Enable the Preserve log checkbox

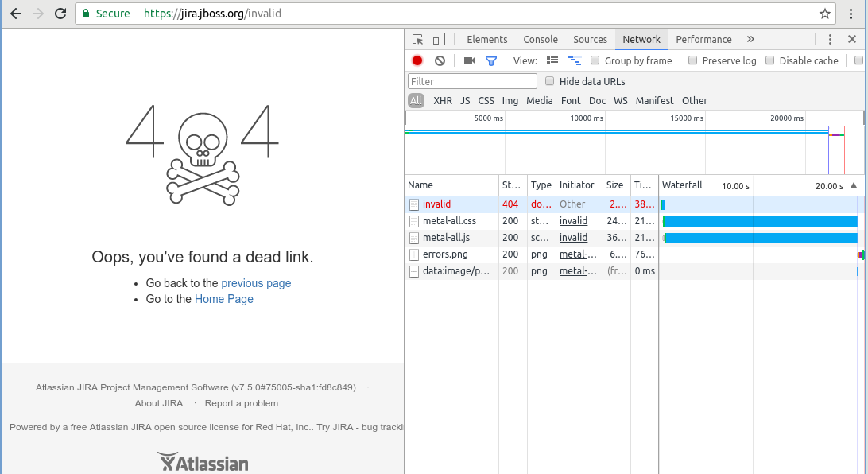(692, 60)
